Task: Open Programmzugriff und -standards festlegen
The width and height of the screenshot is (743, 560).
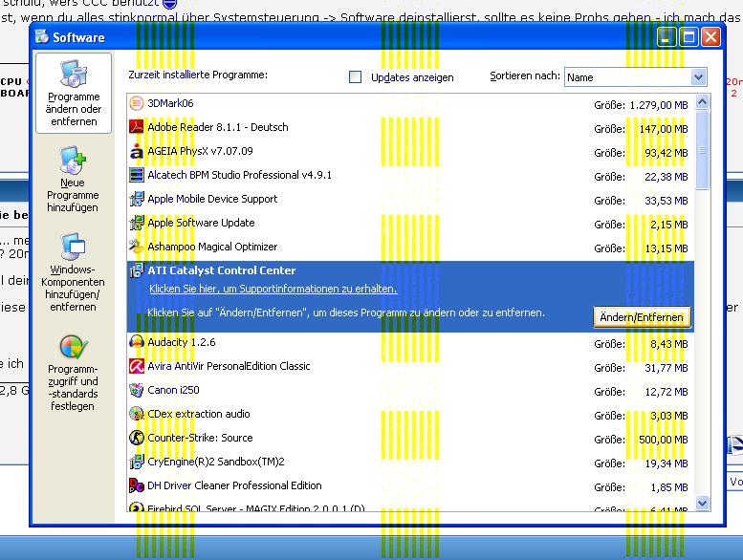Action: [x=73, y=373]
